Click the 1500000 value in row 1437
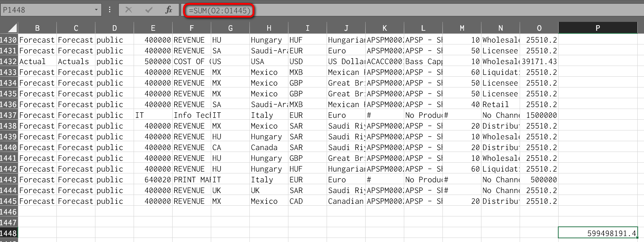This screenshot has width=644, height=242. [x=539, y=115]
